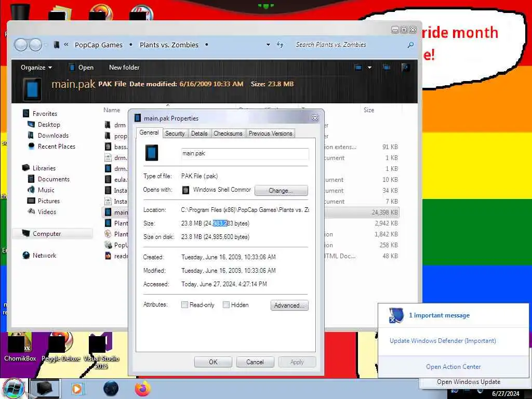Click the Action Center flag icon in the popup

point(396,315)
